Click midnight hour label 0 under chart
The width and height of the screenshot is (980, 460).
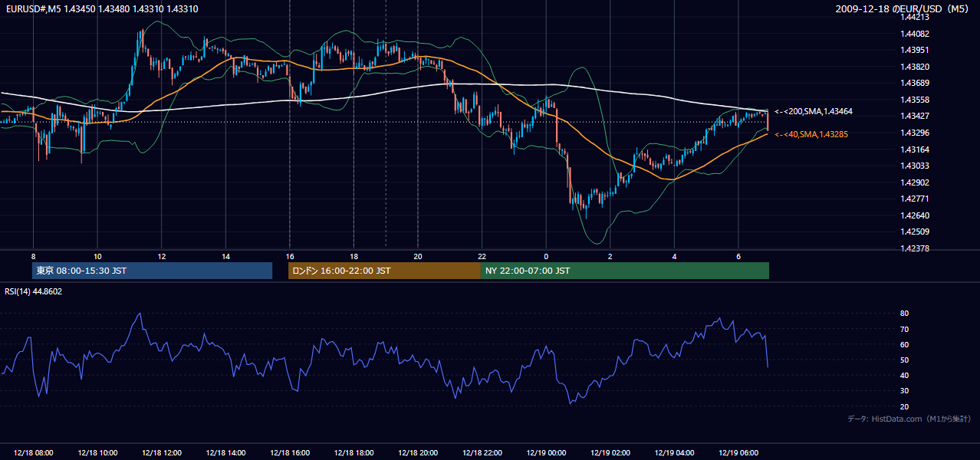(546, 256)
